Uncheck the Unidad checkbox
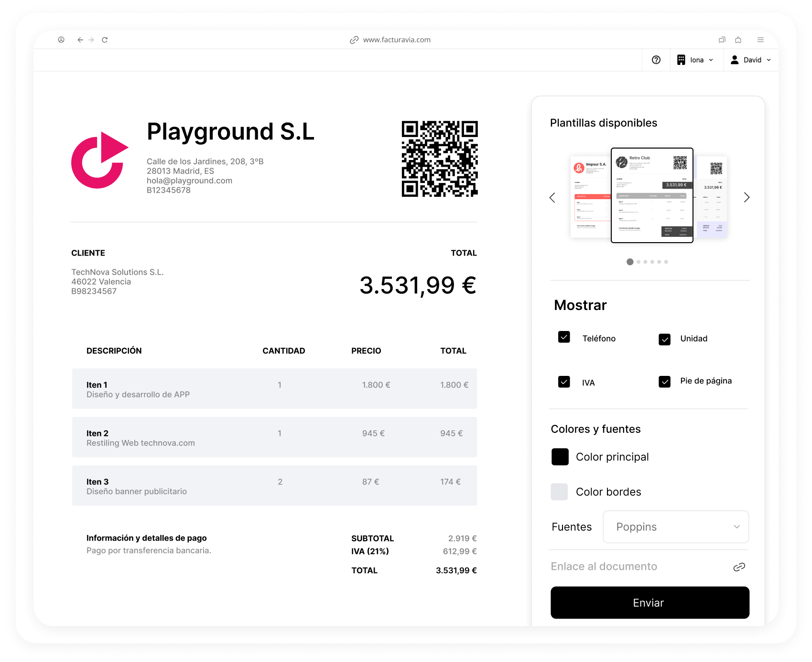This screenshot has width=812, height=662. (x=664, y=339)
